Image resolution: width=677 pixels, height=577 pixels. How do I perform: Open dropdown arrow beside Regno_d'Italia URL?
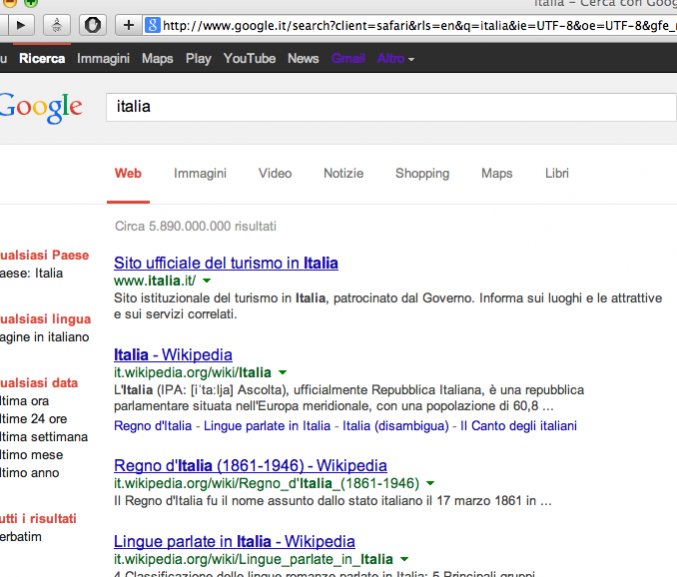point(430,483)
